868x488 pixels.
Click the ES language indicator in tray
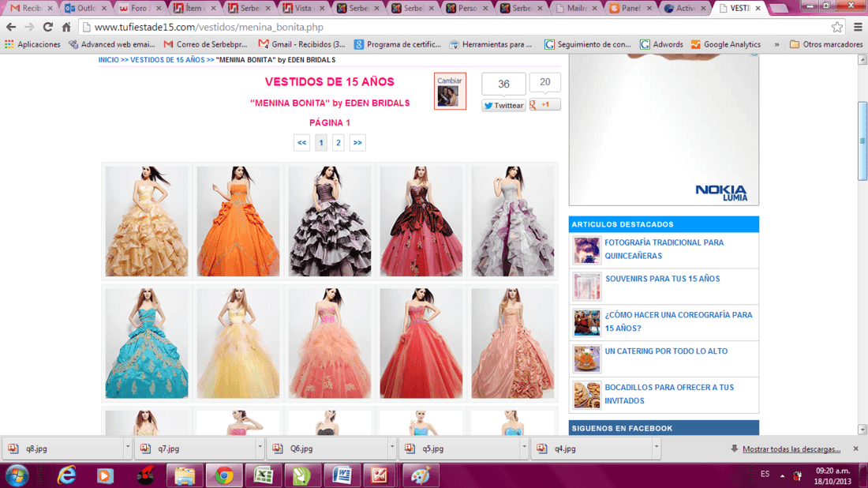click(x=765, y=474)
